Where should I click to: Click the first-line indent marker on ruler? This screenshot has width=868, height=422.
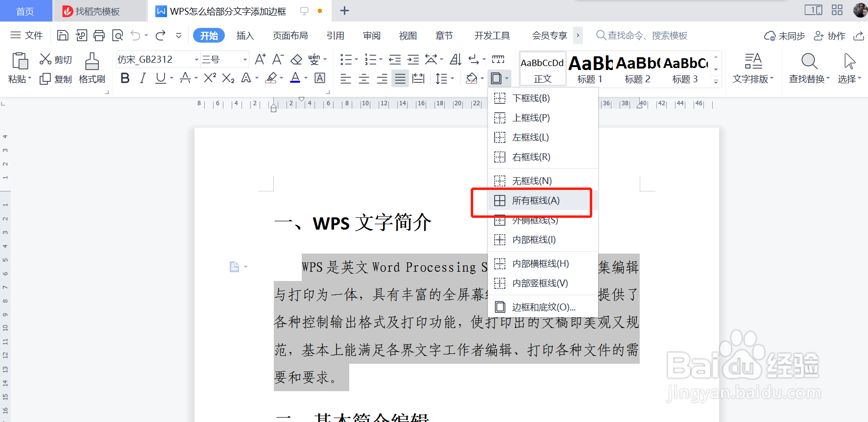pos(302,100)
